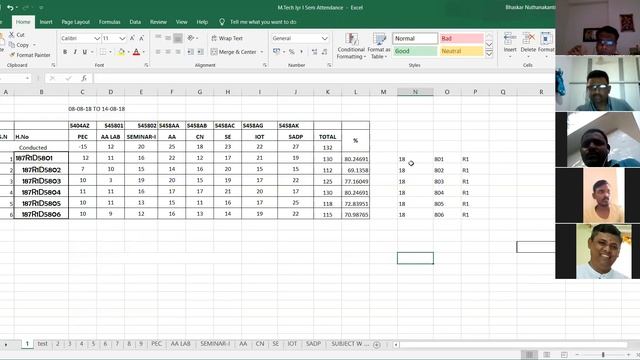The height and width of the screenshot is (360, 640).
Task: Center text horizontally icon
Action: pyautogui.click(x=168, y=52)
